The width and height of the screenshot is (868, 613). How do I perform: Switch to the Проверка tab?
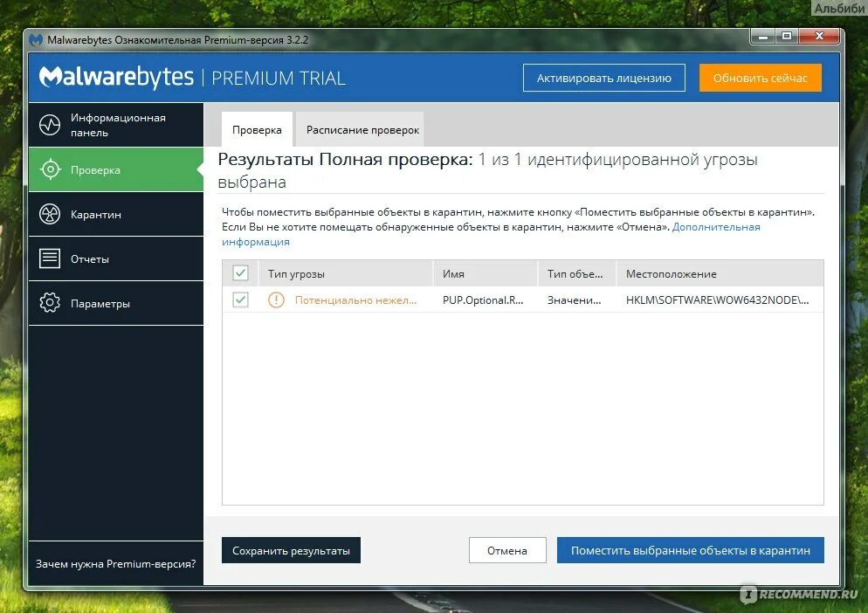tap(257, 129)
